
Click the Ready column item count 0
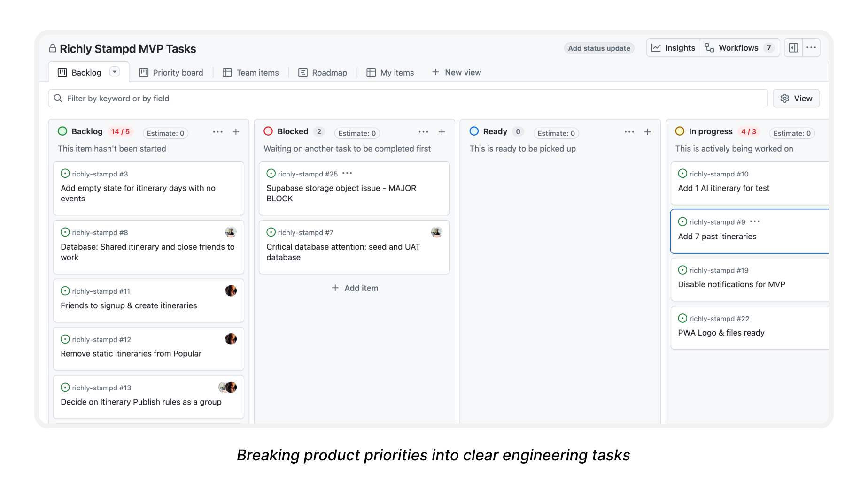coord(518,132)
